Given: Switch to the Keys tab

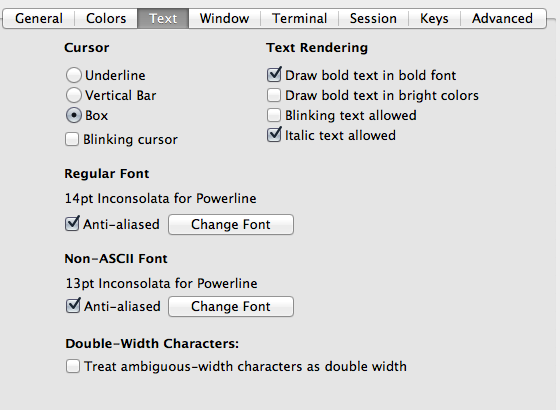Looking at the screenshot, I should [x=434, y=19].
